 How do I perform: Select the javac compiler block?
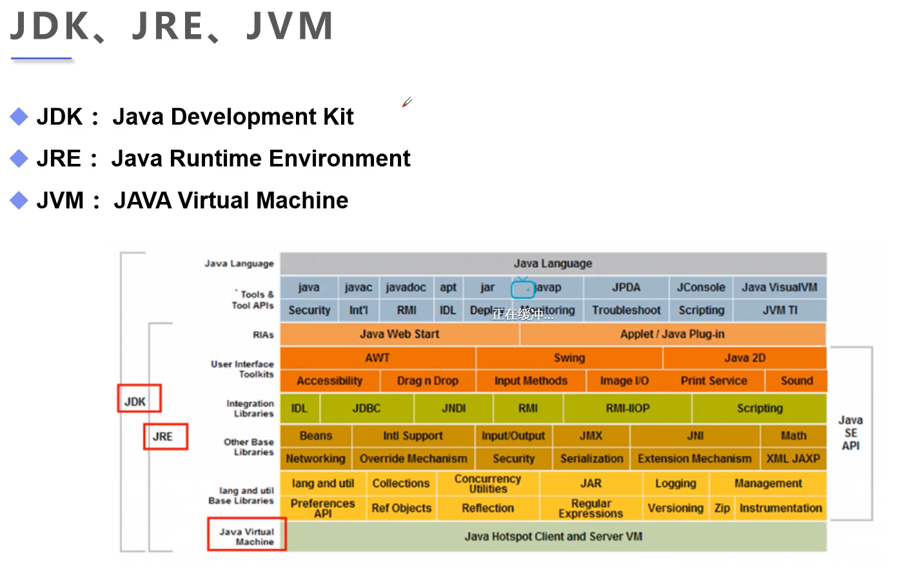359,287
